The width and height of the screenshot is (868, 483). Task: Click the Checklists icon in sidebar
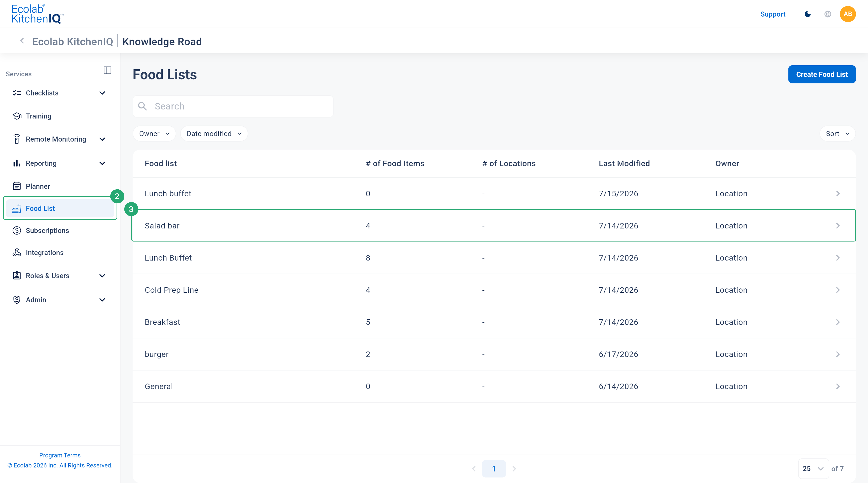(17, 93)
